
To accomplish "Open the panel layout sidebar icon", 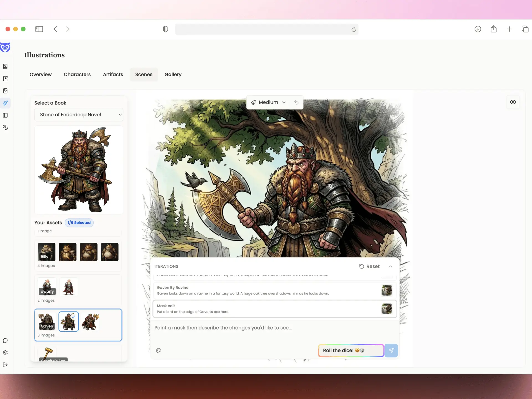I will [5, 115].
